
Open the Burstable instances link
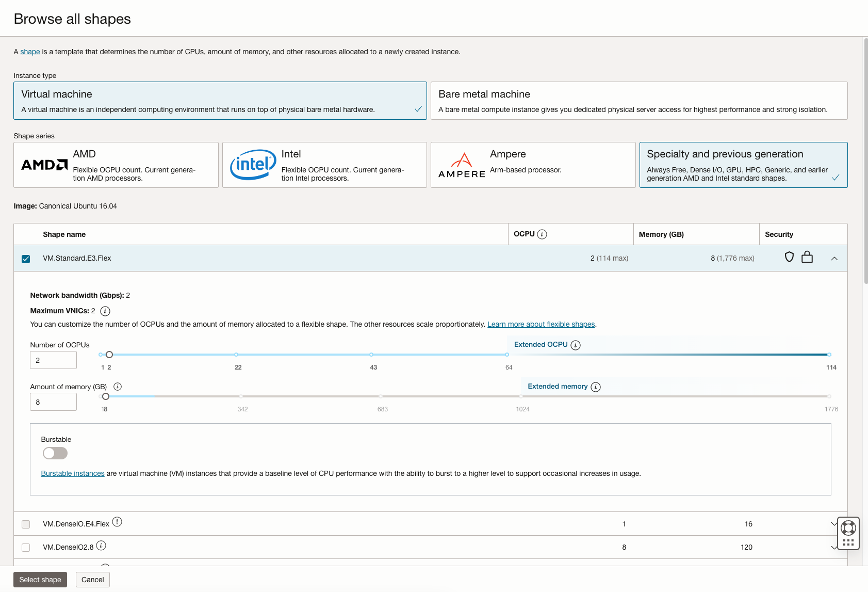coord(73,473)
